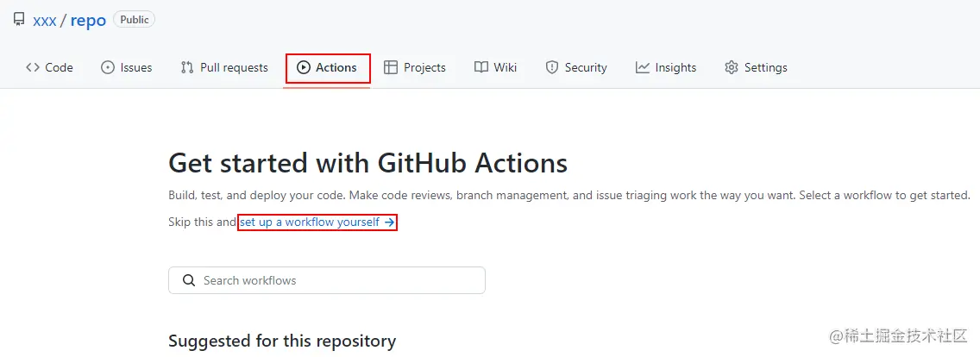Click the Get started with GitHub Actions heading
The image size is (980, 357).
[x=368, y=163]
